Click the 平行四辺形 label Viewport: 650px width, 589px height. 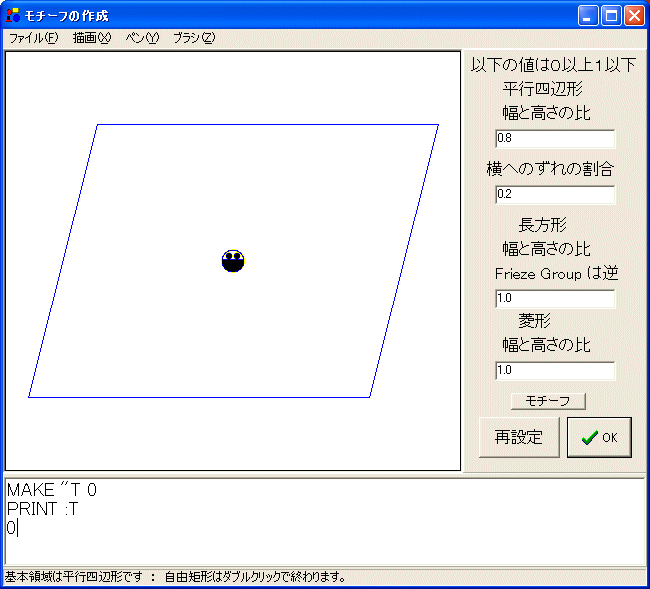pos(543,89)
